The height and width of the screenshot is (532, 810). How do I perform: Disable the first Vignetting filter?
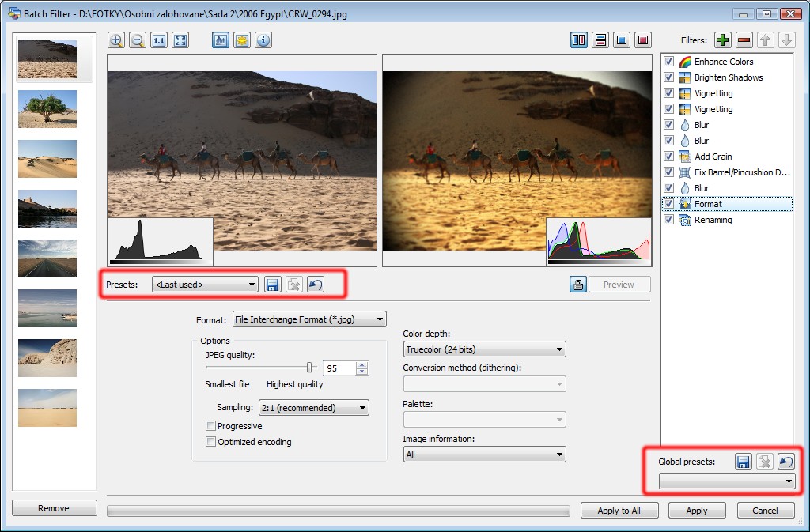pos(668,93)
